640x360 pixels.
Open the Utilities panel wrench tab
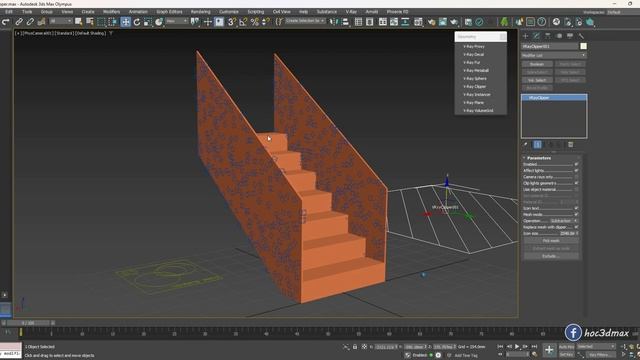tap(581, 36)
